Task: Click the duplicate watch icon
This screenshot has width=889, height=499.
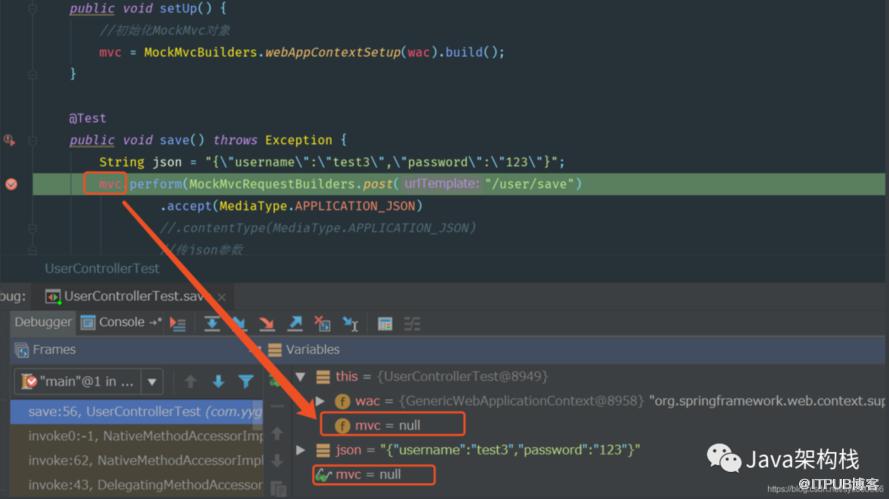Action: [278, 488]
